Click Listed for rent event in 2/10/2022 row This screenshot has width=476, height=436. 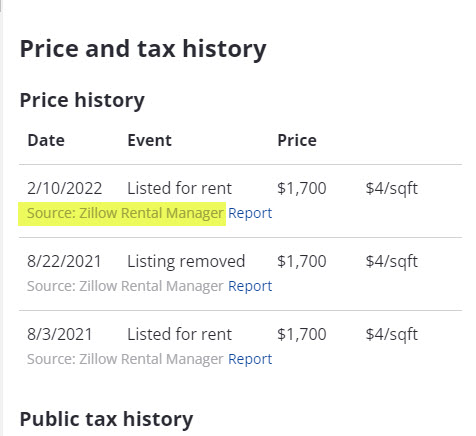(180, 188)
